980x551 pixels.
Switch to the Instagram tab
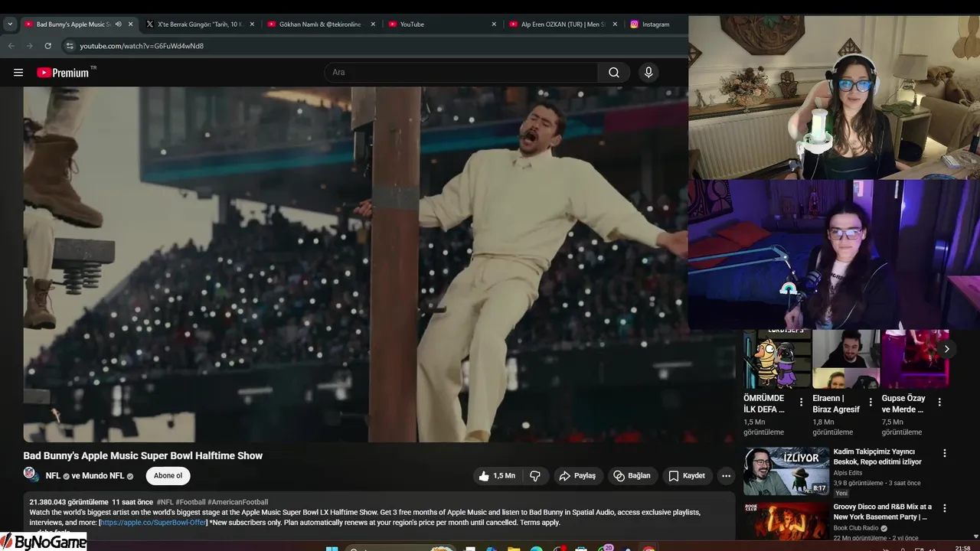tap(655, 24)
